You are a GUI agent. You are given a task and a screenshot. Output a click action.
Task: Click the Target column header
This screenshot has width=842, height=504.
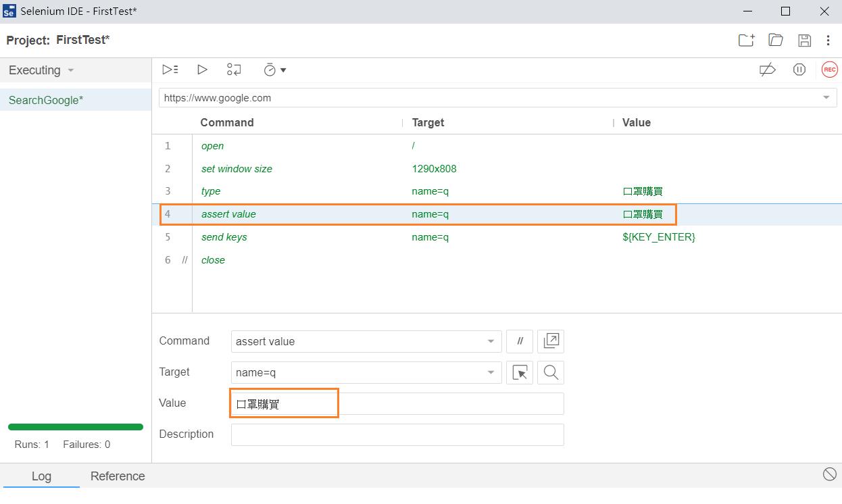click(428, 123)
